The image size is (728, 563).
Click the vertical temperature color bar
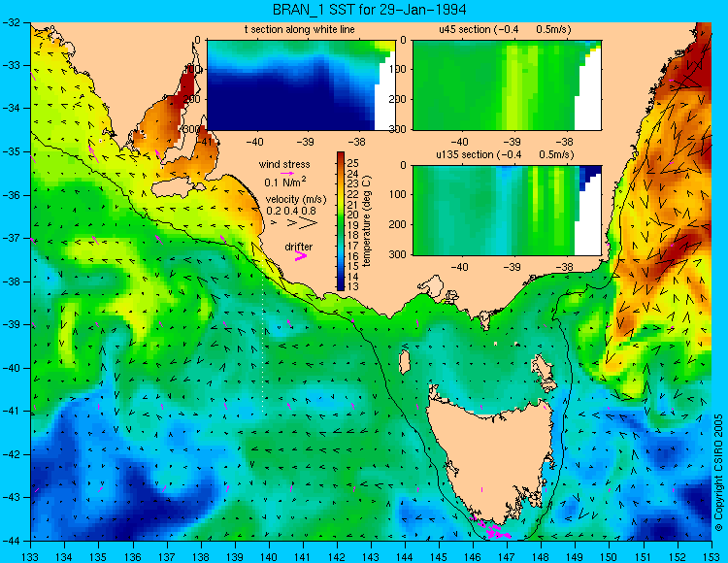pos(341,221)
